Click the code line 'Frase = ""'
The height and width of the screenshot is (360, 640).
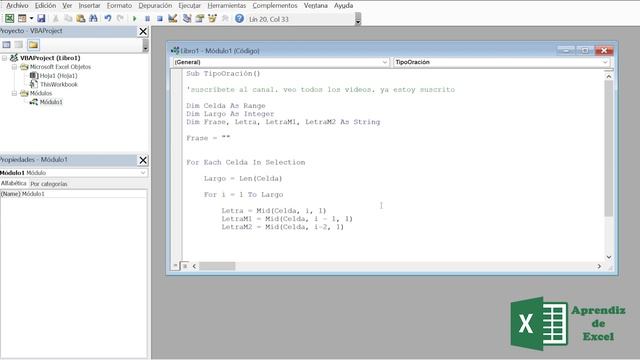[208, 138]
